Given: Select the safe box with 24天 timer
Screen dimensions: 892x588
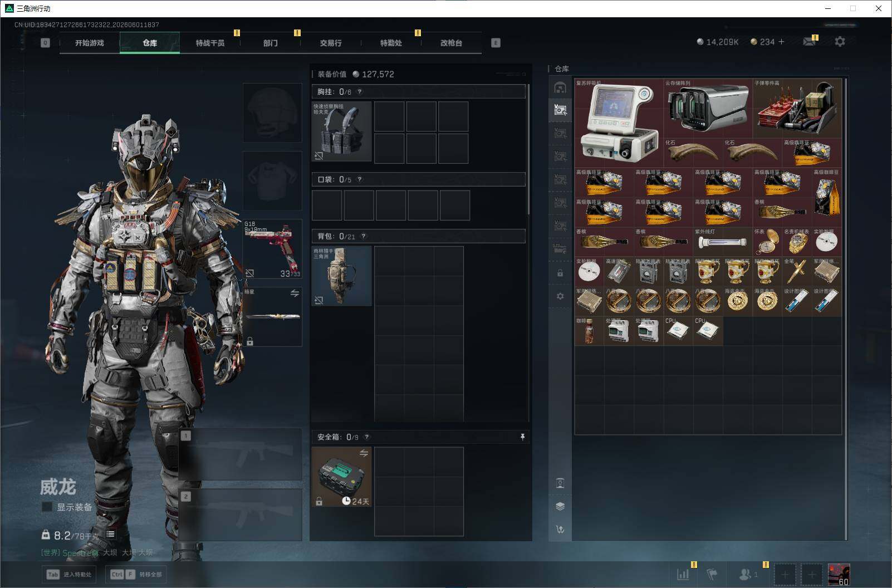Looking at the screenshot, I should point(342,477).
